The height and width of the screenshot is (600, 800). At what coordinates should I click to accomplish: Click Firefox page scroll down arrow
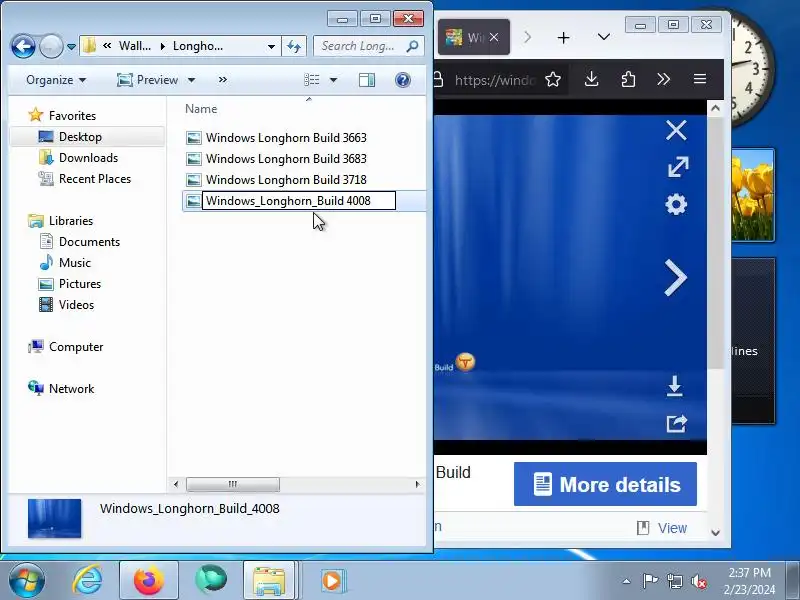coord(715,533)
